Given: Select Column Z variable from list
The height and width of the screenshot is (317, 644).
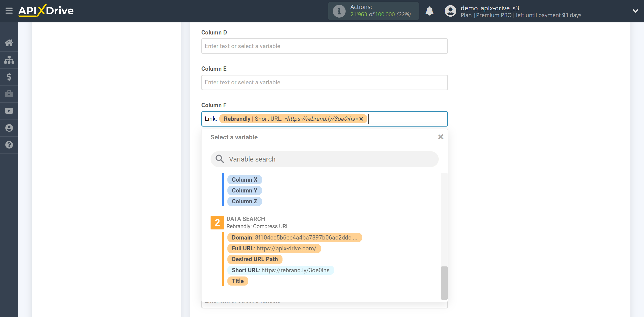Looking at the screenshot, I should [x=244, y=201].
